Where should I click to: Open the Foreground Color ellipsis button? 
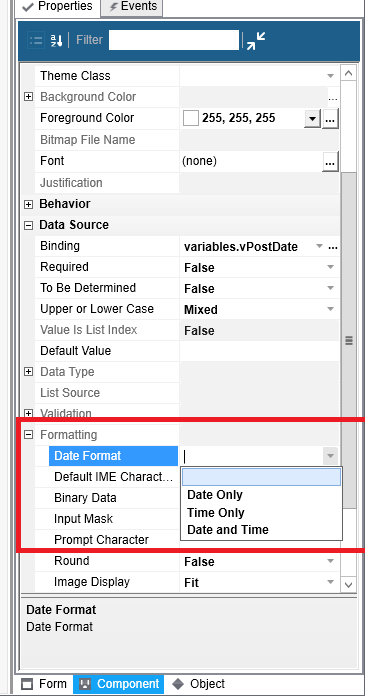[330, 119]
